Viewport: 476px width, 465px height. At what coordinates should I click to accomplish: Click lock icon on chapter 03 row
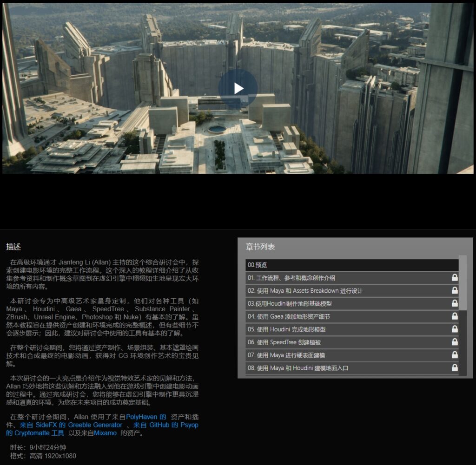[x=455, y=303]
